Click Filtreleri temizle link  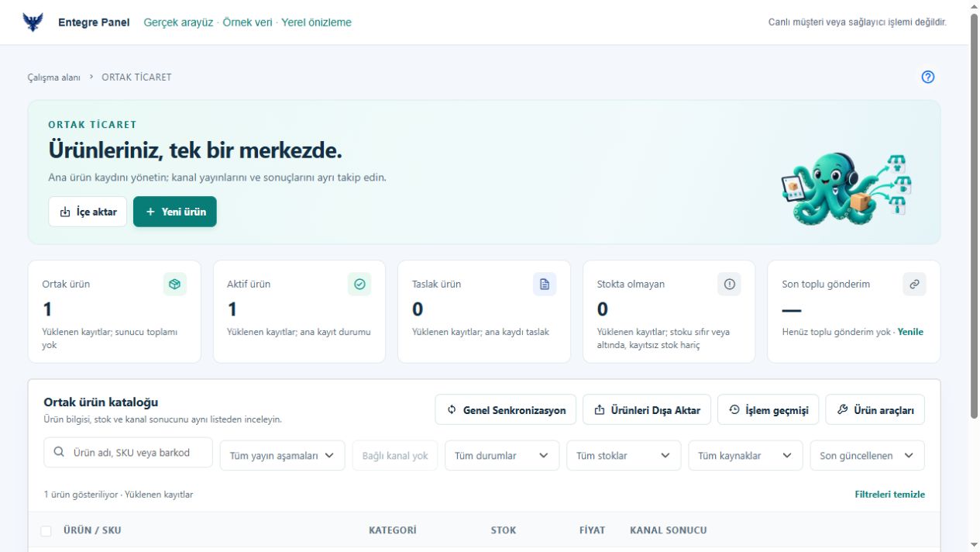coord(890,495)
